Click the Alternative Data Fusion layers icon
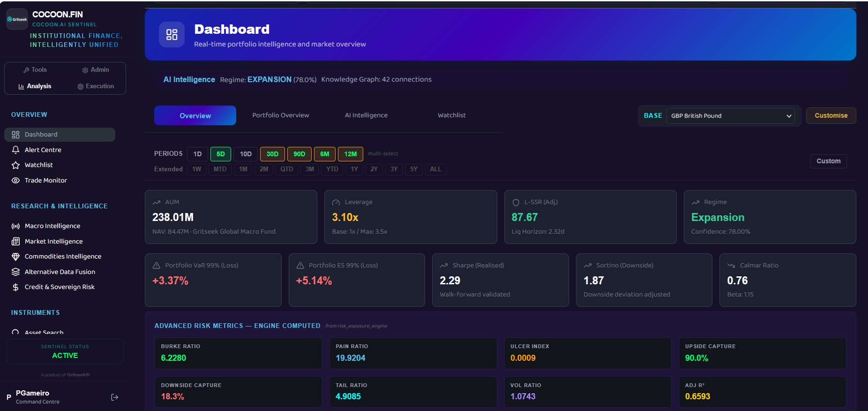This screenshot has height=411, width=868. [x=15, y=272]
